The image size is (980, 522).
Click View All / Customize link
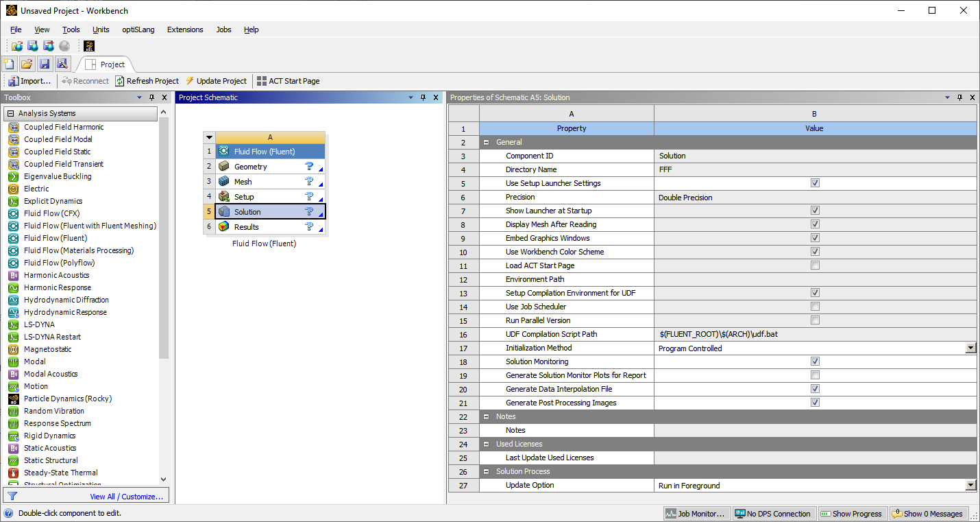[126, 497]
